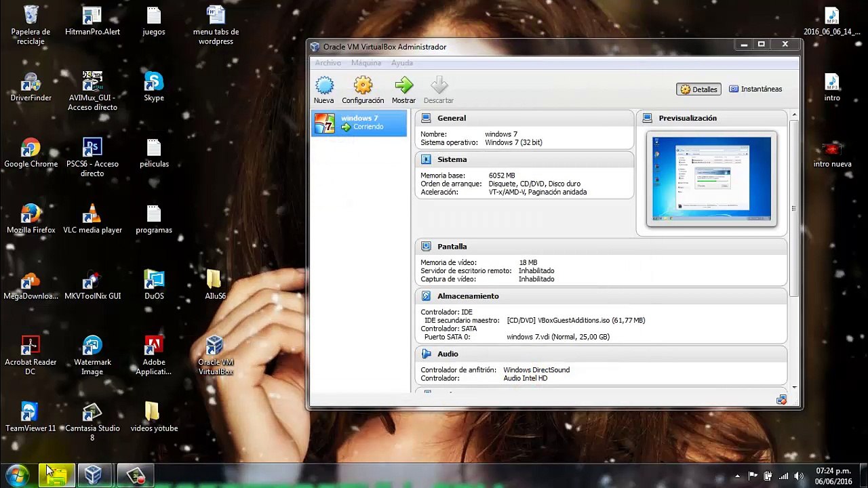Select the windows 7 virtual machine entry
Viewport: 868px width, 488px height.
coord(359,123)
